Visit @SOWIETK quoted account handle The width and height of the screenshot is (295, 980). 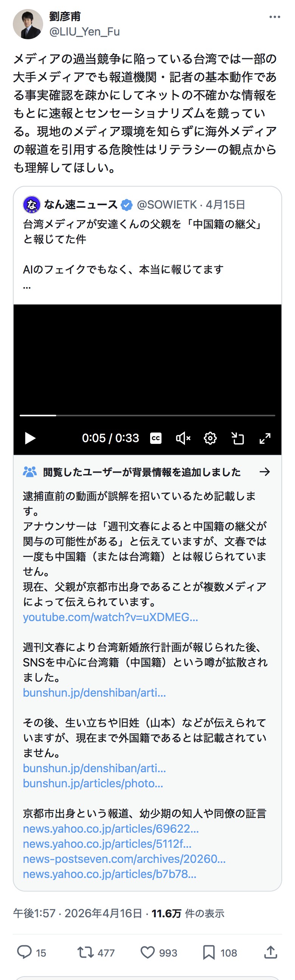point(167,205)
